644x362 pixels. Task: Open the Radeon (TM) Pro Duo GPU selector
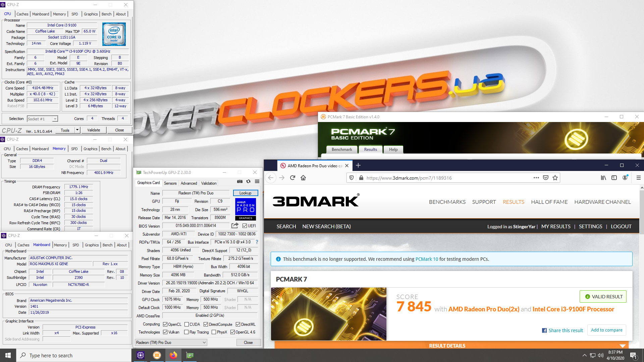point(171,343)
